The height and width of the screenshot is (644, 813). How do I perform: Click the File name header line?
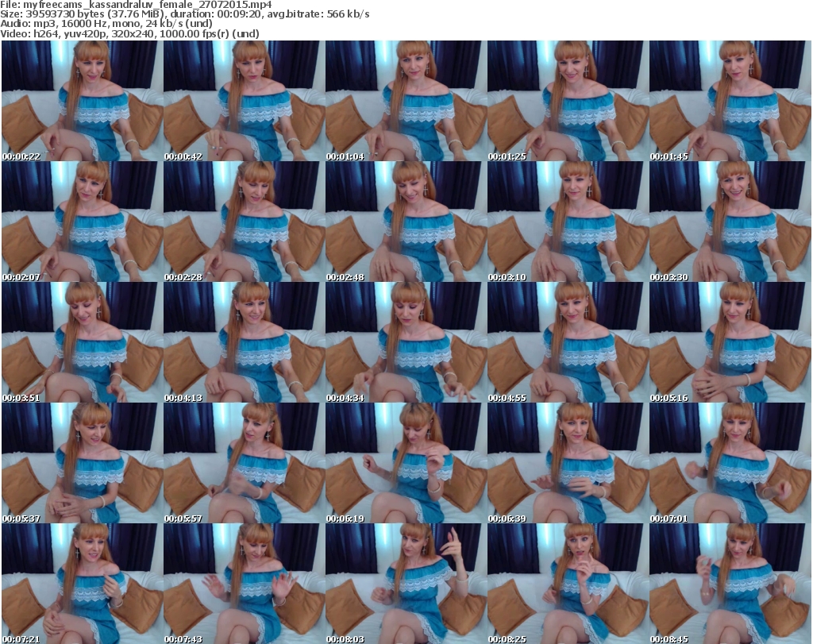pos(137,5)
